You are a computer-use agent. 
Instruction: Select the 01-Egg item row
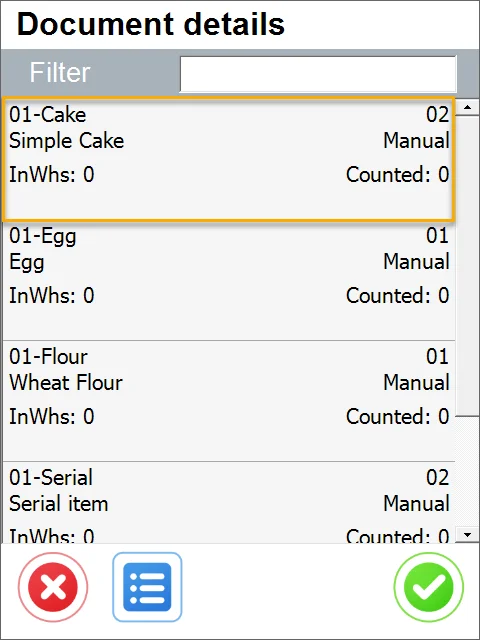pos(229,281)
